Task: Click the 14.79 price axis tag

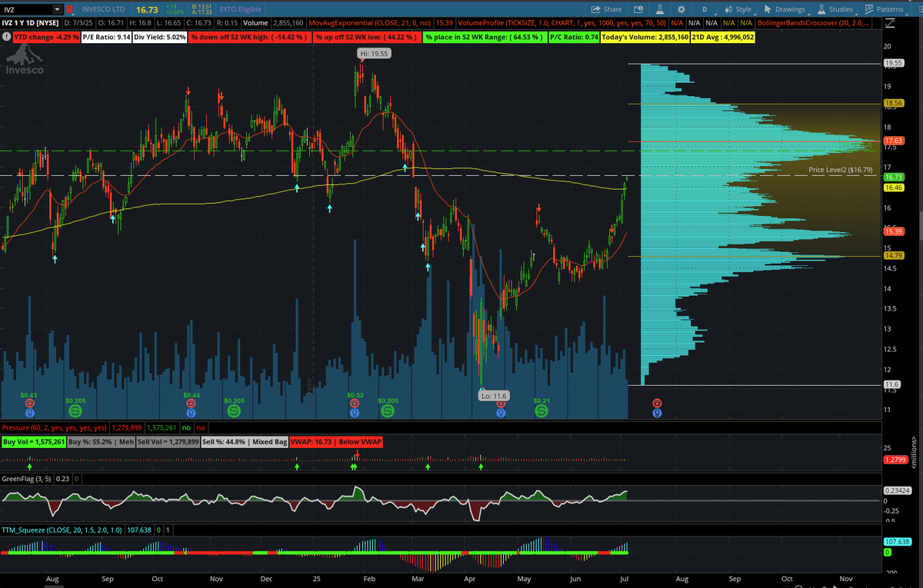Action: [x=893, y=255]
